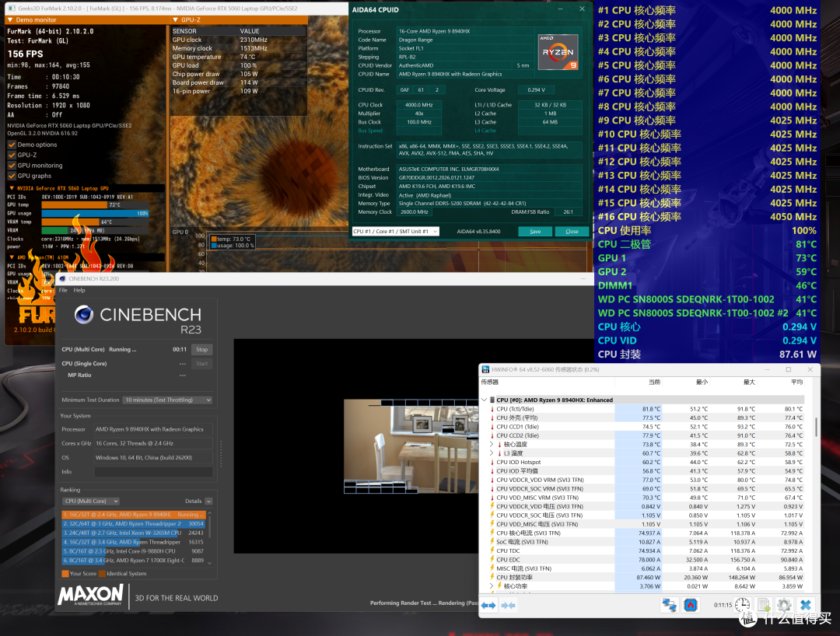Image resolution: width=840 pixels, height=636 pixels.
Task: Toggle the GPU monitoring checkbox in FurMark
Action: [x=12, y=166]
